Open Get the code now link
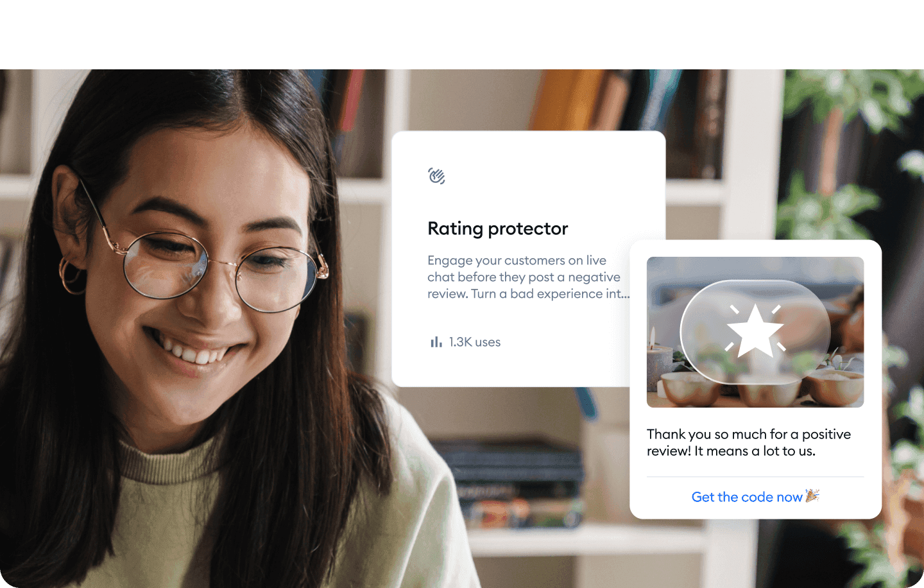This screenshot has height=588, width=924. (748, 496)
